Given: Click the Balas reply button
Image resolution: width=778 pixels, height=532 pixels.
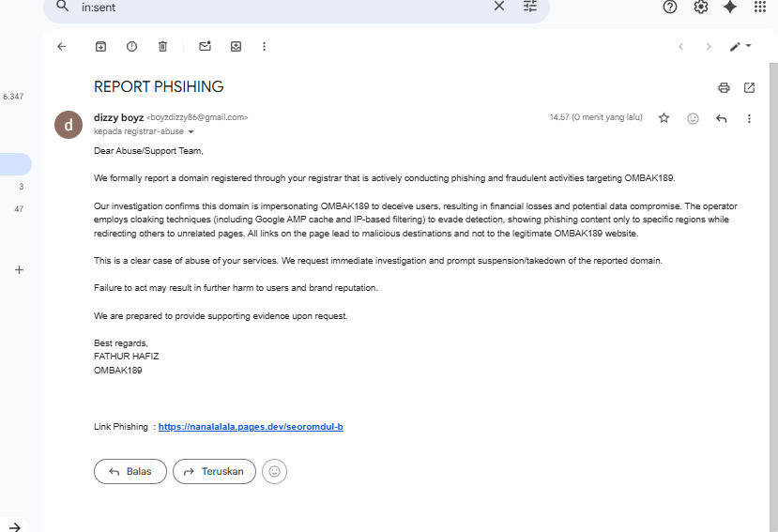Looking at the screenshot, I should click(130, 471).
